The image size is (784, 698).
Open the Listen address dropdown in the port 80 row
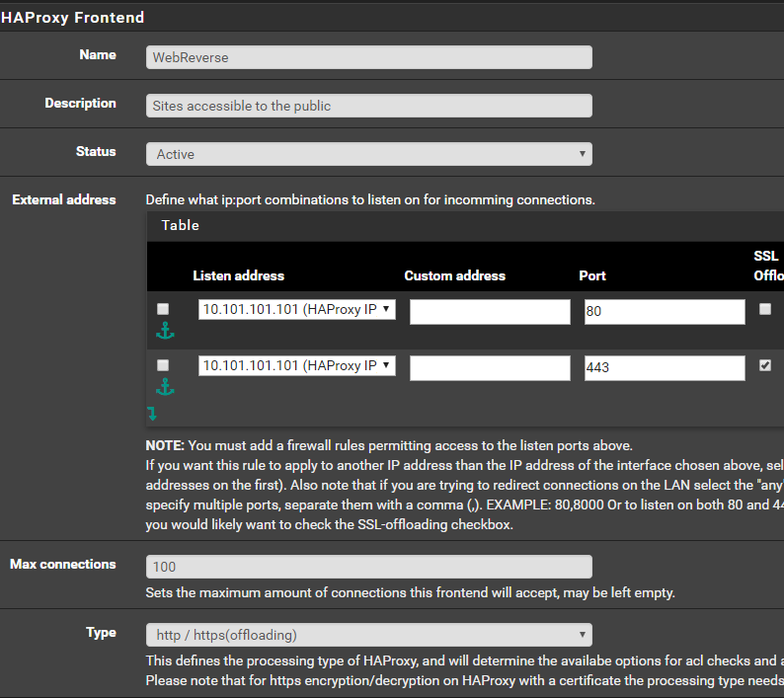pyautogui.click(x=297, y=309)
